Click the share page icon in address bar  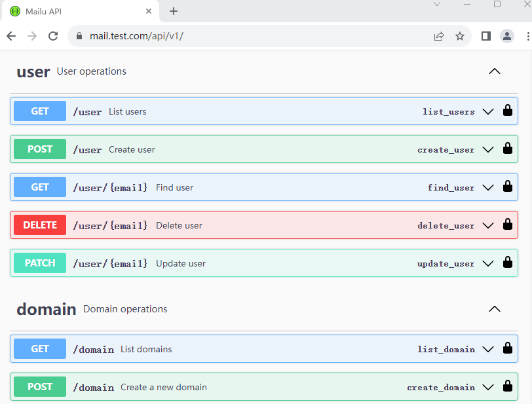(439, 36)
